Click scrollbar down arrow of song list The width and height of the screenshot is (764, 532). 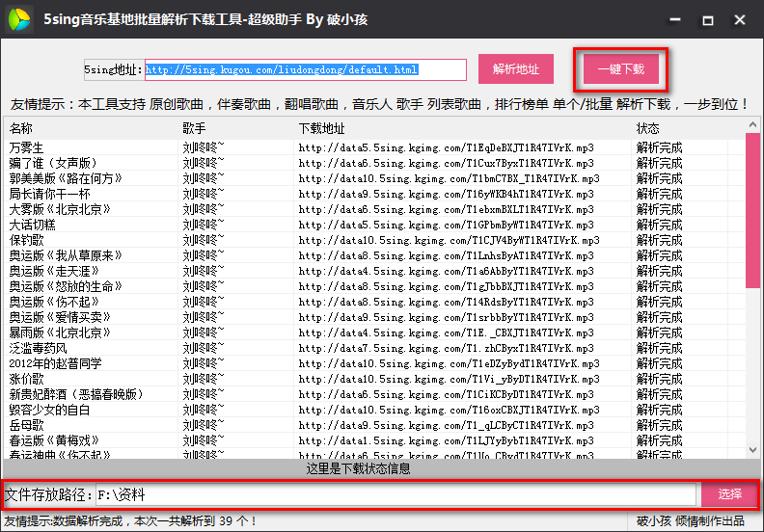(752, 450)
